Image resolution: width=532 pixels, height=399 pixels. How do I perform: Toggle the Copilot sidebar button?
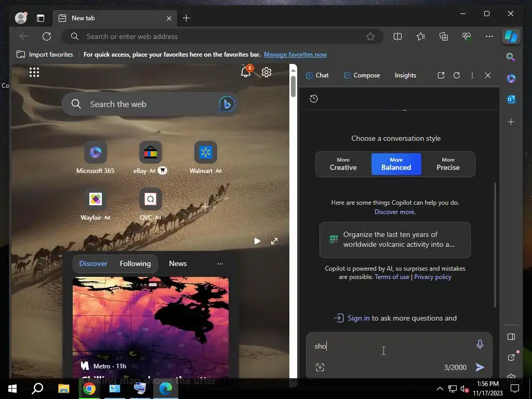click(x=511, y=36)
